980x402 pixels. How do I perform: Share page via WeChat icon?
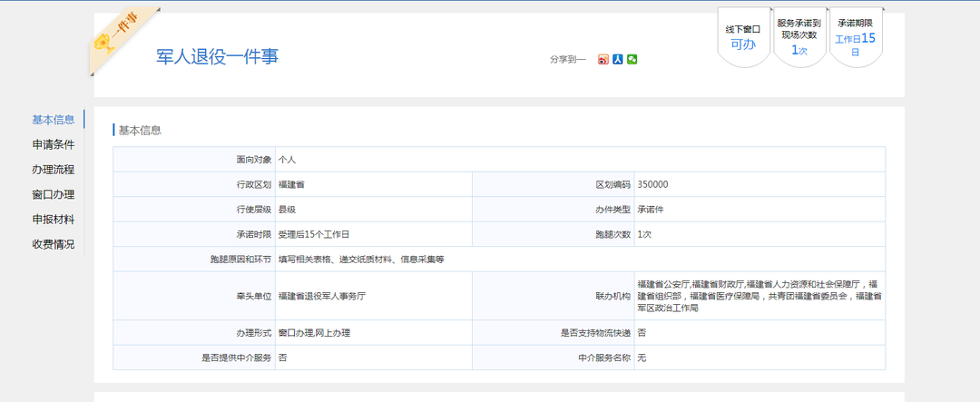632,60
